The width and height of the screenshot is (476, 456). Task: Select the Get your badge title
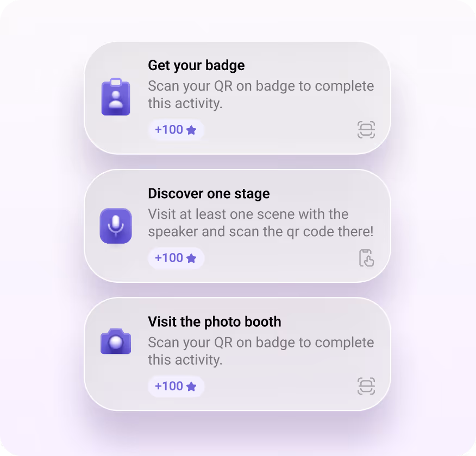pos(196,65)
